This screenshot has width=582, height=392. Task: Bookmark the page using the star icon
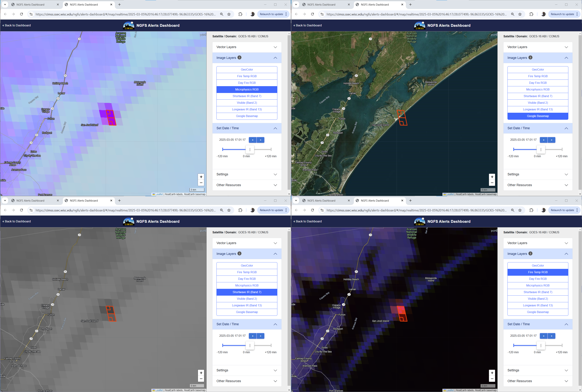[229, 14]
